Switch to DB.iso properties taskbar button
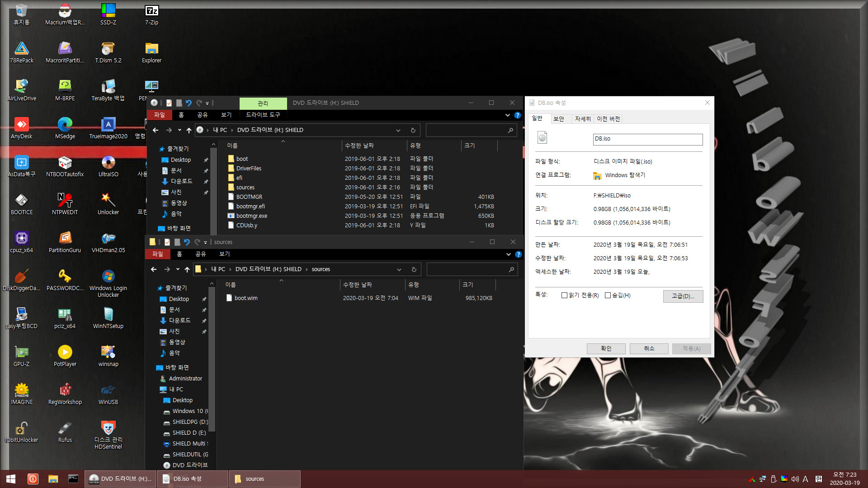Viewport: 868px width, 488px height. (193, 479)
